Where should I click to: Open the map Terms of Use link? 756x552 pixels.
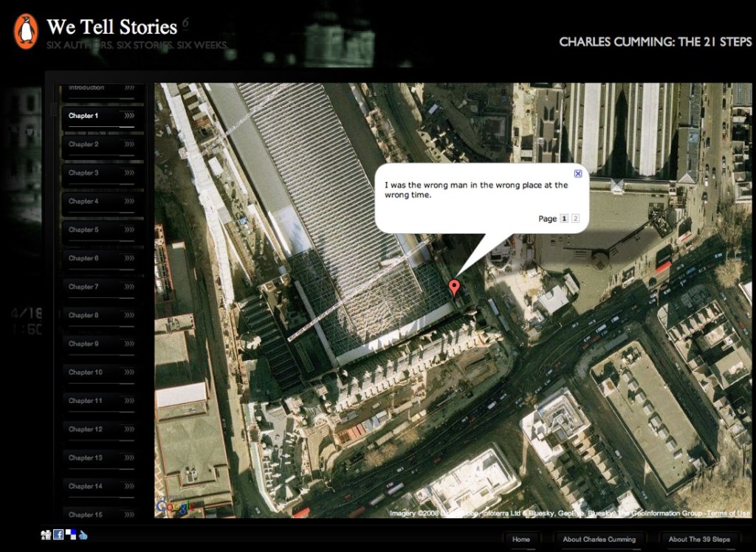pyautogui.click(x=729, y=514)
